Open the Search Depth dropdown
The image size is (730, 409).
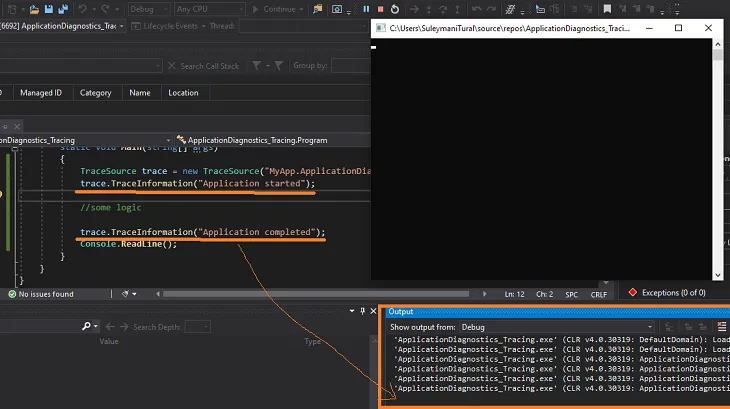coord(197,327)
